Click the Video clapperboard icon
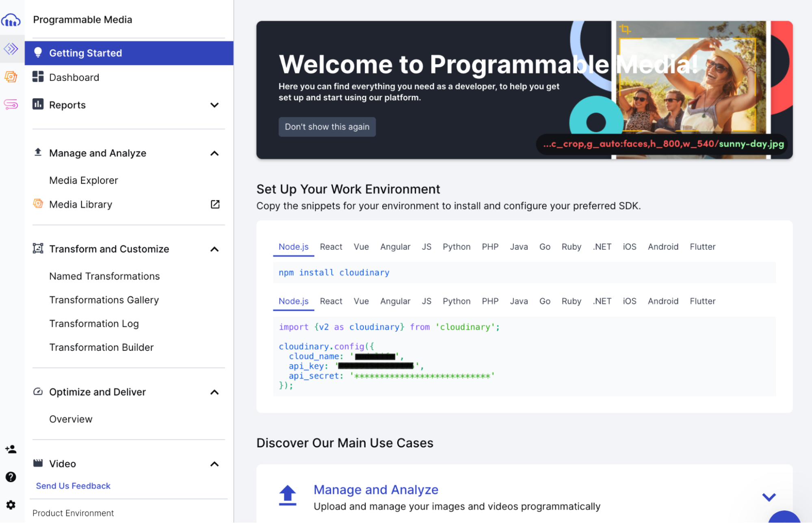812x523 pixels. (38, 463)
